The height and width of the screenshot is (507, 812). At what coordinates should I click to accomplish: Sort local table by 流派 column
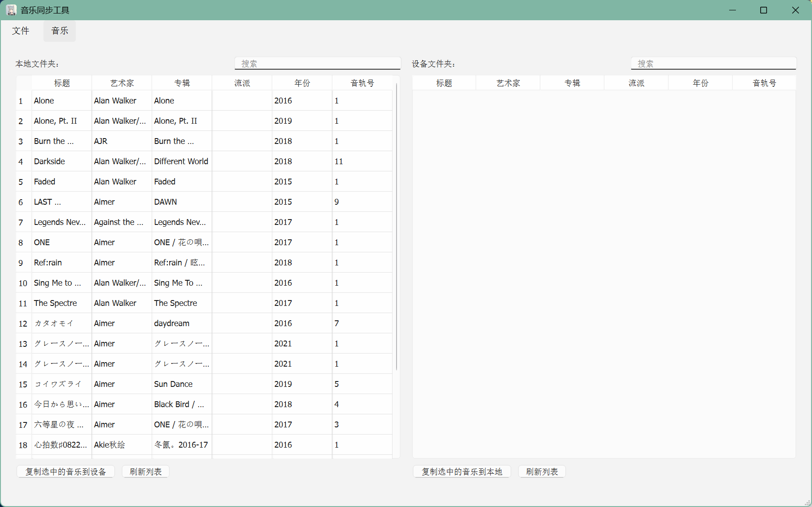[242, 83]
